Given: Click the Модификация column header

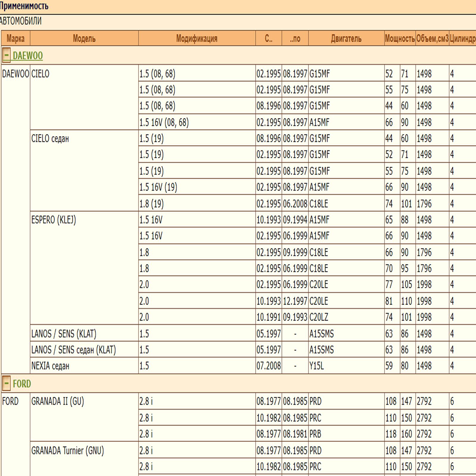Looking at the screenshot, I should (x=197, y=38).
